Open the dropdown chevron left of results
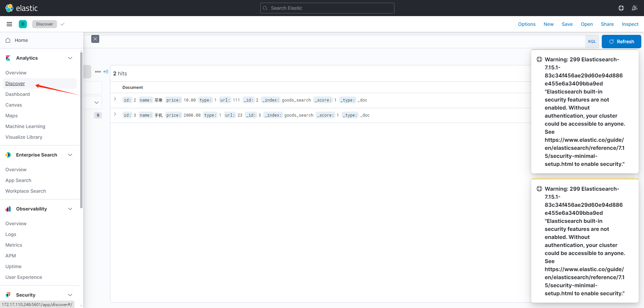This screenshot has width=644, height=308. coord(97,103)
